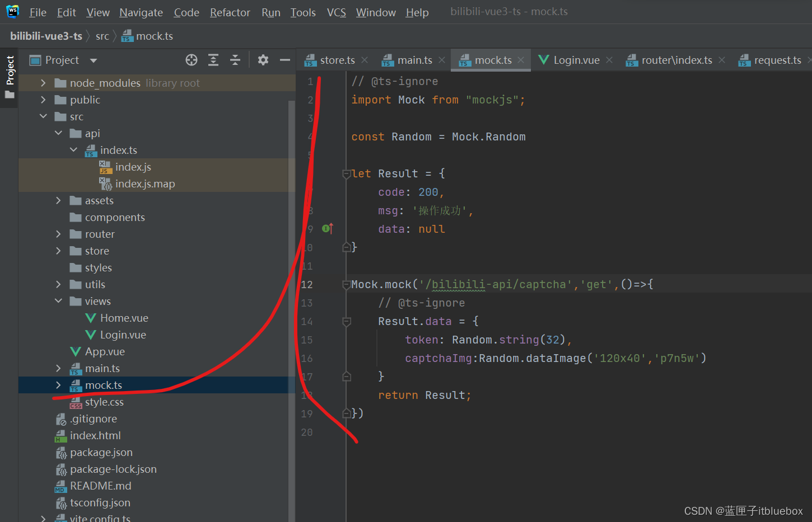Switch to the main.ts tab
Image resolution: width=812 pixels, height=522 pixels.
pos(414,60)
